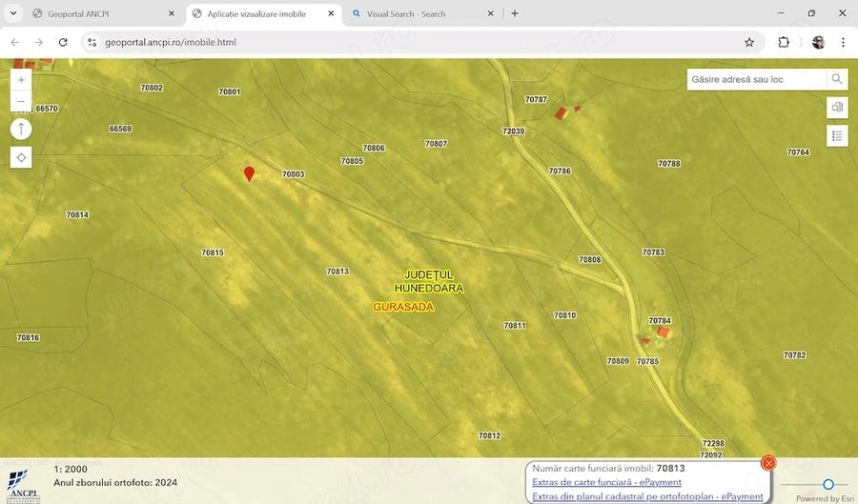Zoom in on the map
The width and height of the screenshot is (858, 504).
point(21,80)
